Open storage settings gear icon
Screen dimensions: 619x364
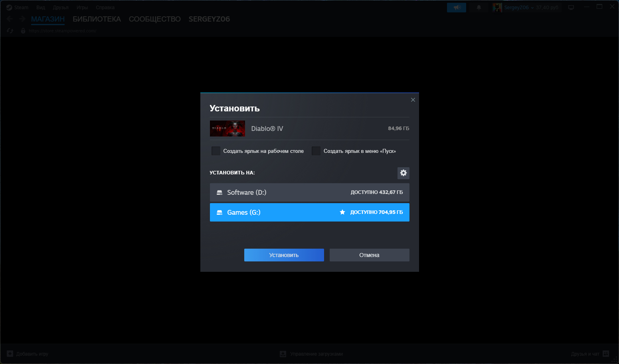(403, 173)
